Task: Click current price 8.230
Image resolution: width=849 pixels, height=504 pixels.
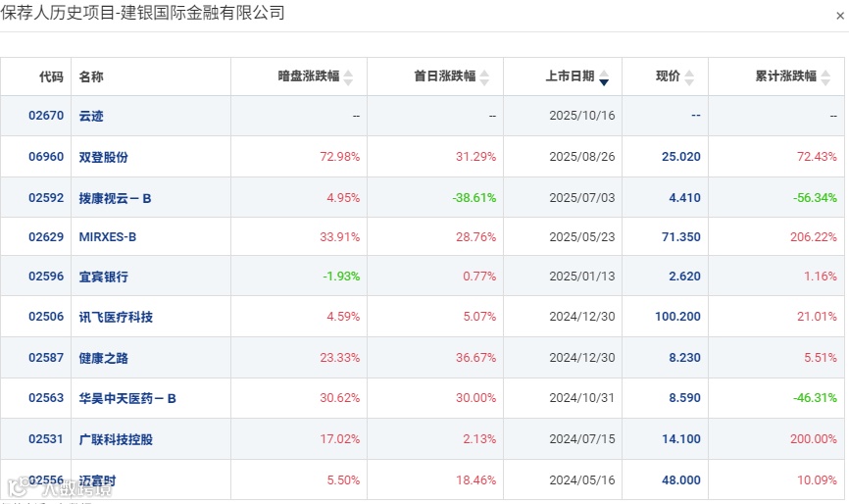Action: [684, 357]
